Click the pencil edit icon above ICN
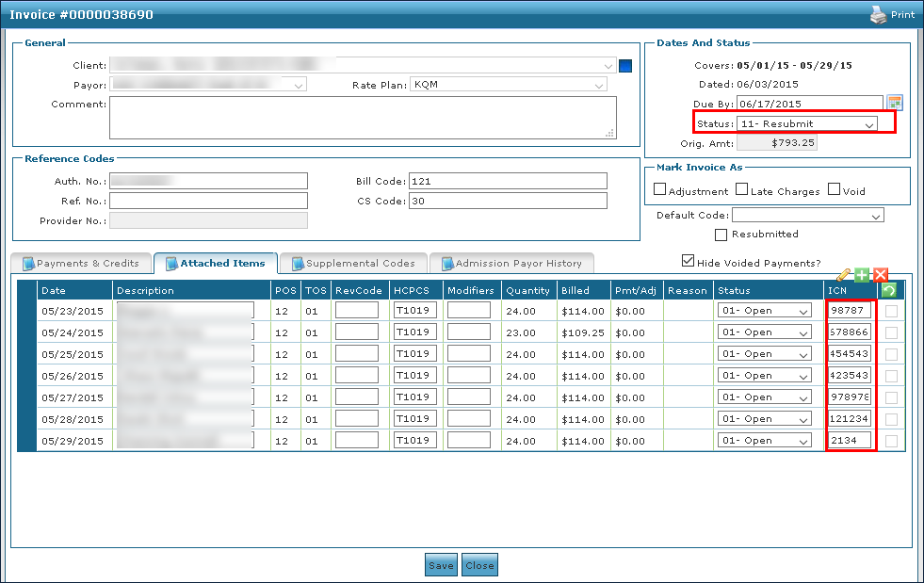This screenshot has width=924, height=583. pyautogui.click(x=844, y=274)
